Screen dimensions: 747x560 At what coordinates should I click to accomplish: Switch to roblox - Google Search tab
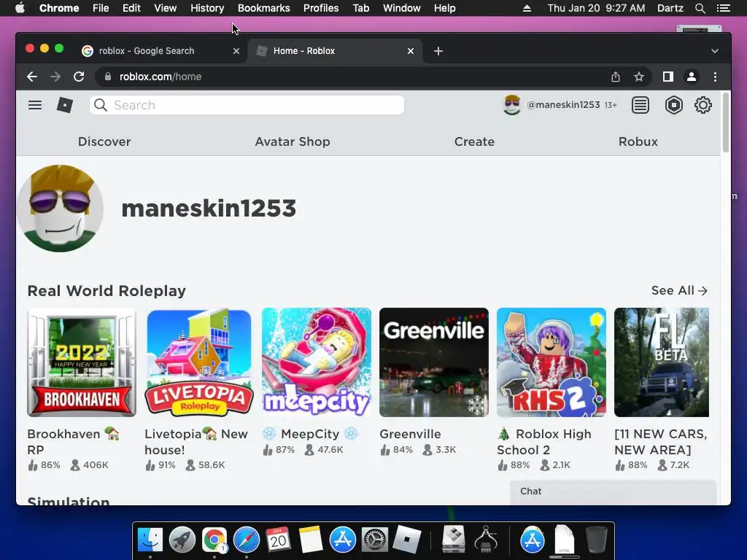(x=162, y=51)
